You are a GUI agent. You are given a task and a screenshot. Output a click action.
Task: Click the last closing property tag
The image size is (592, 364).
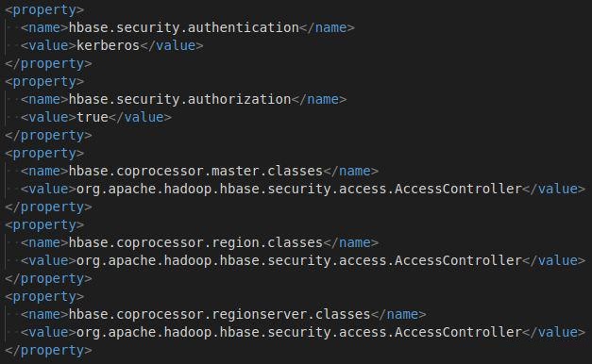[48, 351]
